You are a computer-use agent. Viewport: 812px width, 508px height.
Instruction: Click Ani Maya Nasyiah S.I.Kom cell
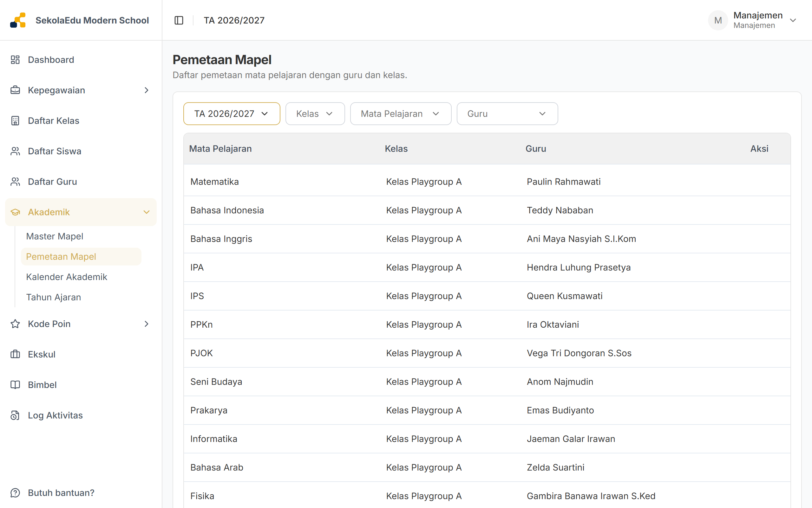pos(581,238)
